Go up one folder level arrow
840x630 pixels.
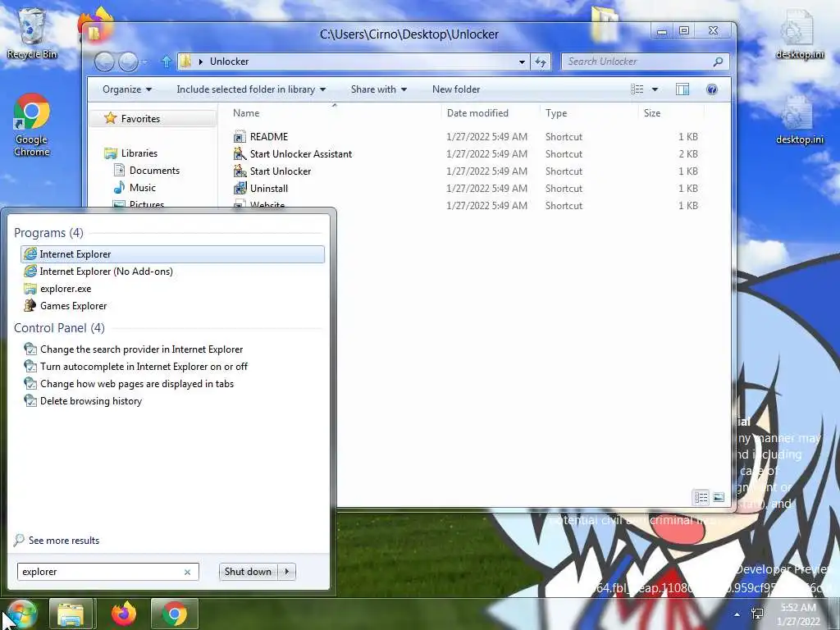[x=166, y=62]
